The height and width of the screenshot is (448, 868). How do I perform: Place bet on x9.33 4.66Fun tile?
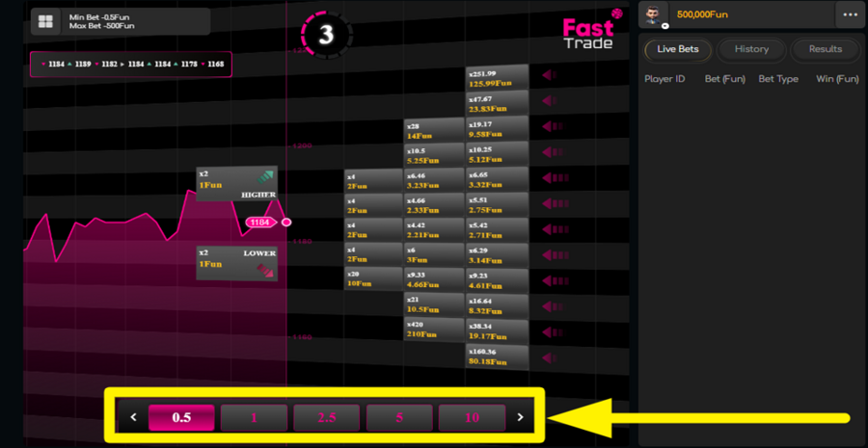coord(434,279)
